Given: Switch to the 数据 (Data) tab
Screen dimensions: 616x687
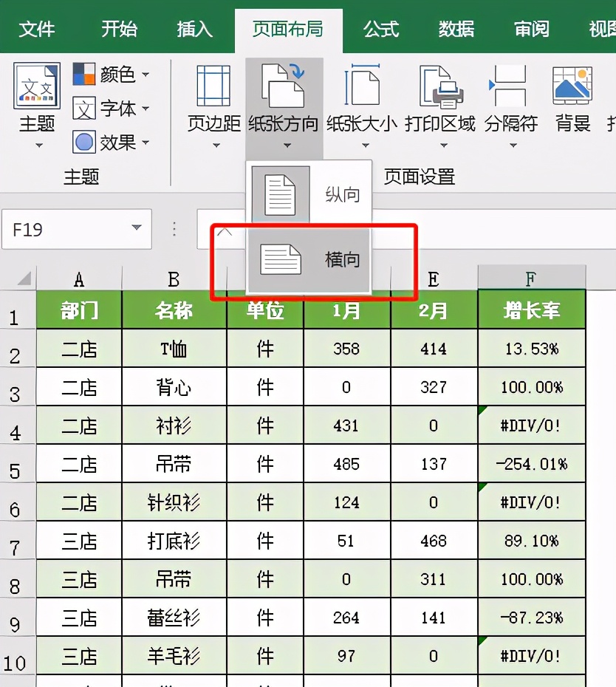Looking at the screenshot, I should point(455,30).
